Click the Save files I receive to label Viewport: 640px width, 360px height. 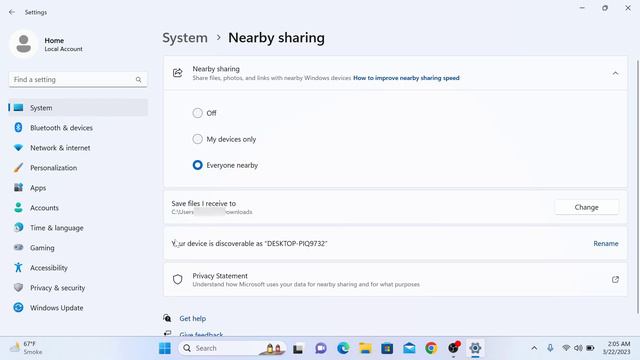tap(204, 203)
